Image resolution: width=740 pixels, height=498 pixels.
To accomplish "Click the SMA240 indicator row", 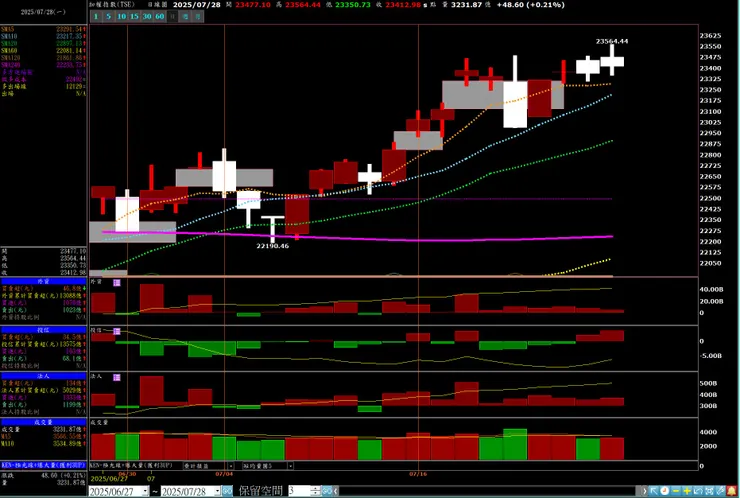I will [x=43, y=65].
